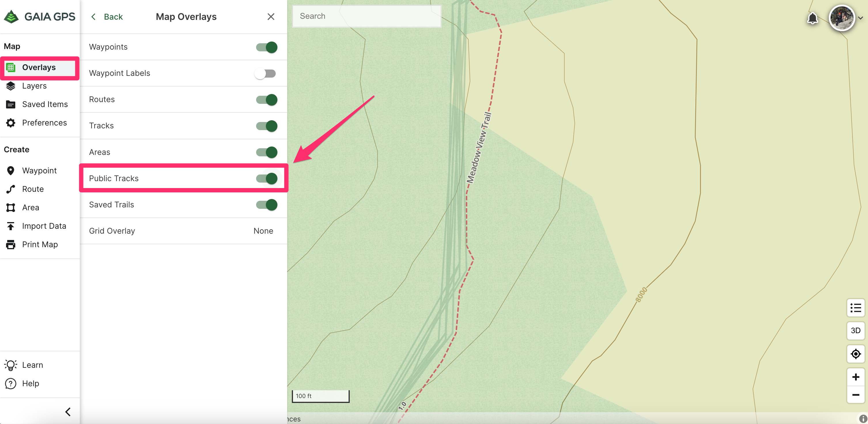Turn off the Saved Trails toggle
The width and height of the screenshot is (868, 424).
pos(266,205)
